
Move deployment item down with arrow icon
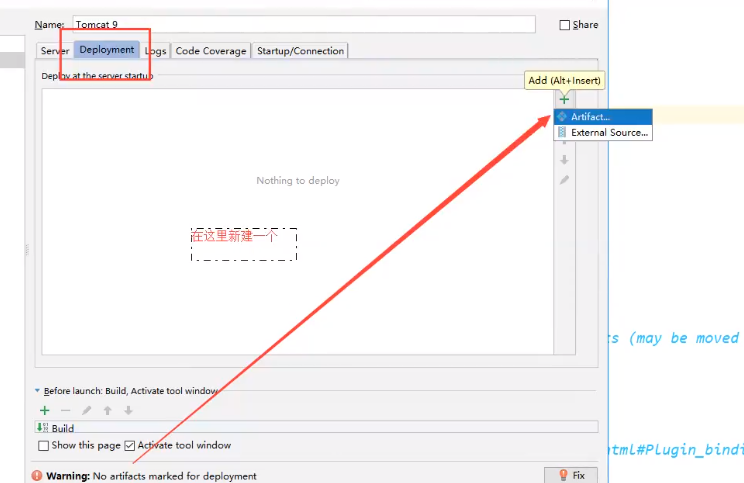564,160
